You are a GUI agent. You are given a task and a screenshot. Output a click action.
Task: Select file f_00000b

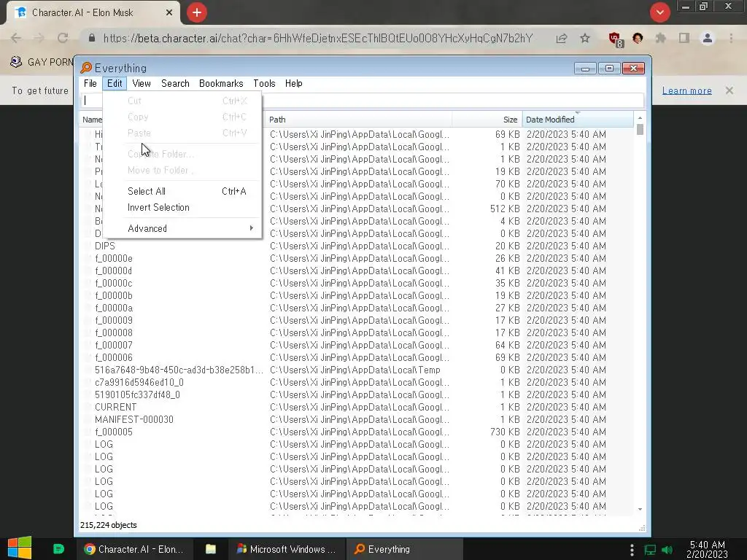coord(113,296)
